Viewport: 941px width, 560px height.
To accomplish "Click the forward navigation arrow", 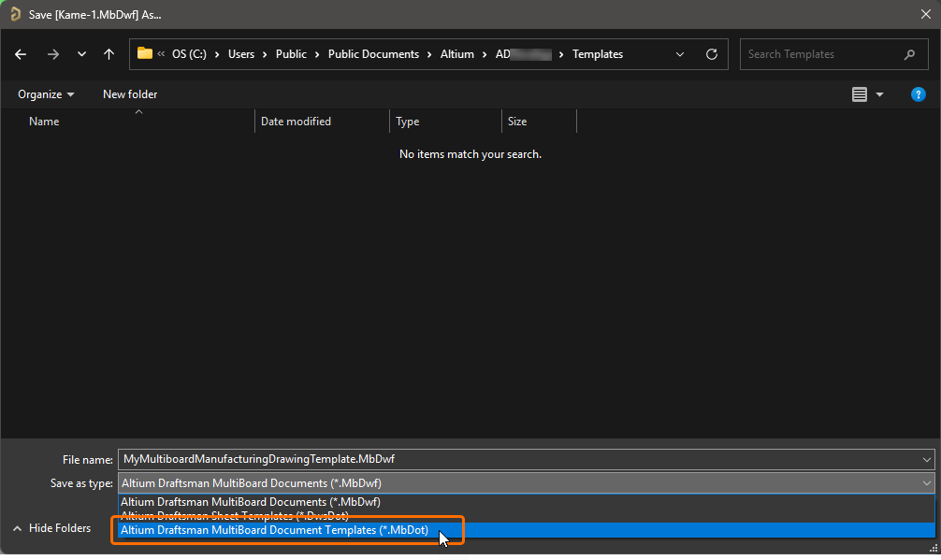I will tap(52, 54).
